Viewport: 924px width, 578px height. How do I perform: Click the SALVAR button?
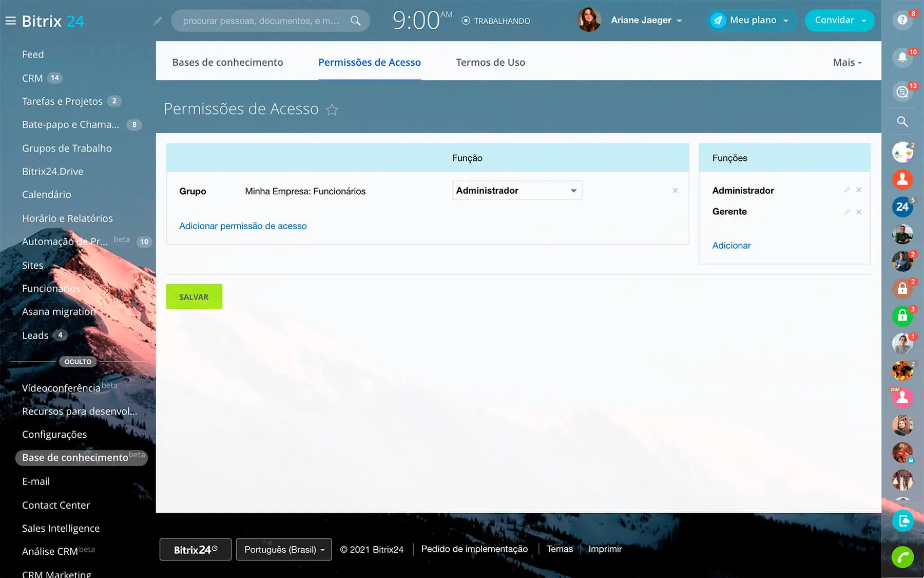[x=194, y=297]
